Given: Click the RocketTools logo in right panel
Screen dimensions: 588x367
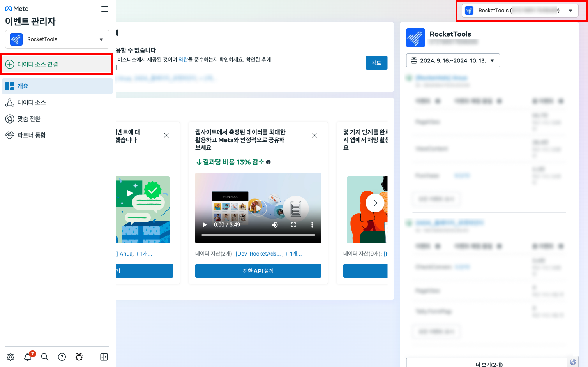Looking at the screenshot, I should tap(415, 38).
